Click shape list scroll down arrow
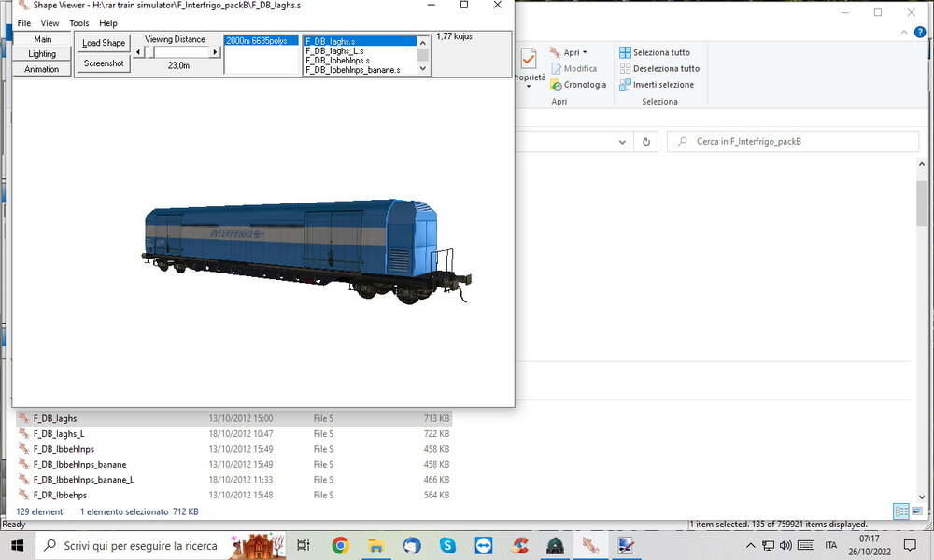934x560 pixels. (x=422, y=68)
